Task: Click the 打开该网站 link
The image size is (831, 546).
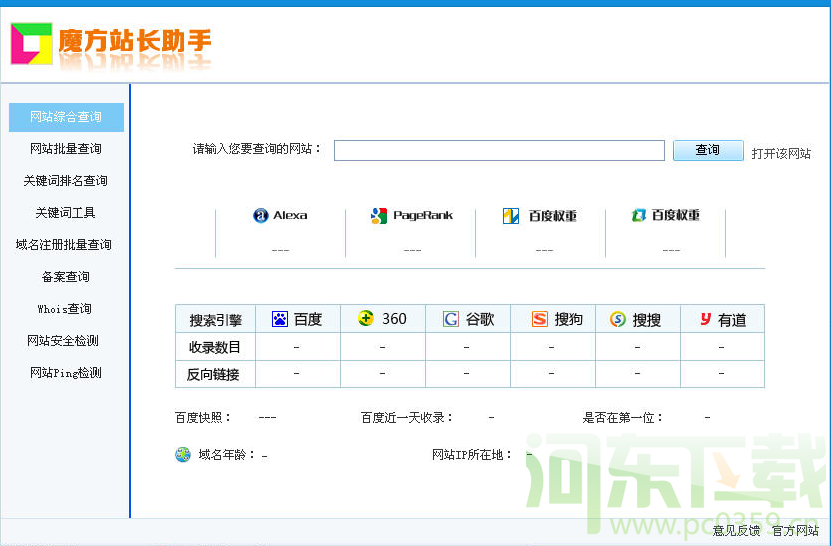Action: tap(781, 154)
